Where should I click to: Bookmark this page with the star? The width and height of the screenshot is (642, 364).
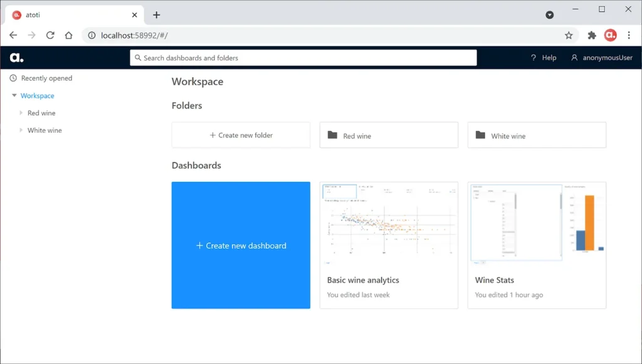pos(569,35)
